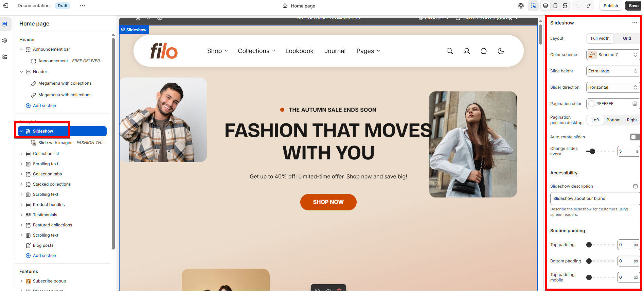Open Collections menu in store navigation
This screenshot has width=644, height=292.
click(x=256, y=51)
